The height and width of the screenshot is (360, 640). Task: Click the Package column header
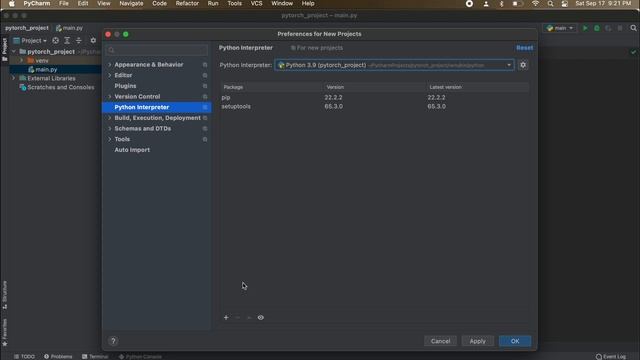pos(271,87)
